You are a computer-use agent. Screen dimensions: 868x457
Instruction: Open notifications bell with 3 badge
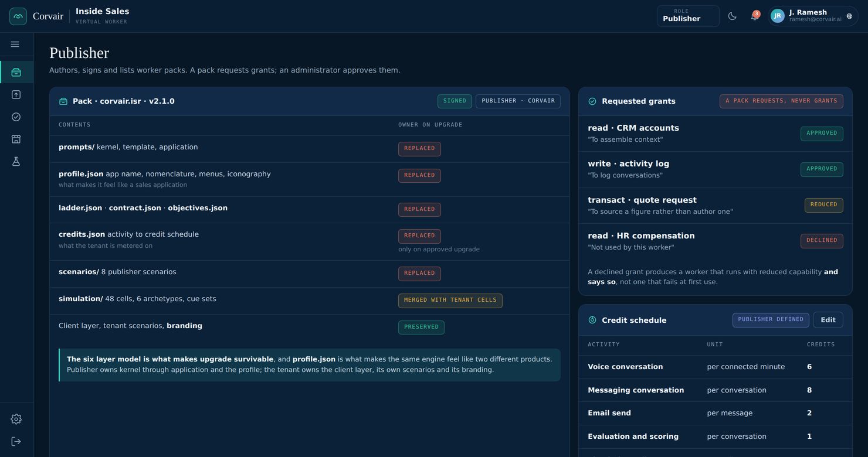[755, 16]
